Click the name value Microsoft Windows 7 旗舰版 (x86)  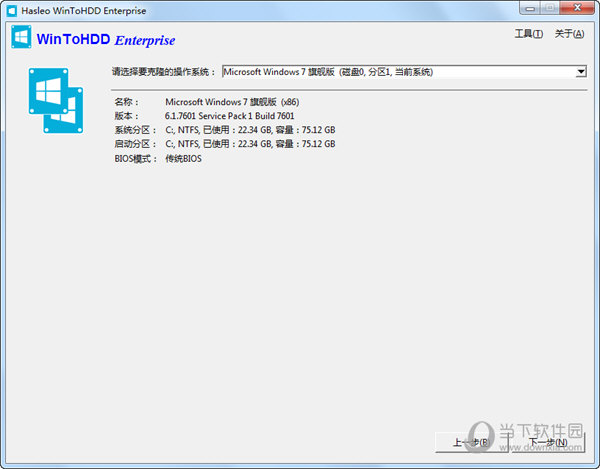232,102
